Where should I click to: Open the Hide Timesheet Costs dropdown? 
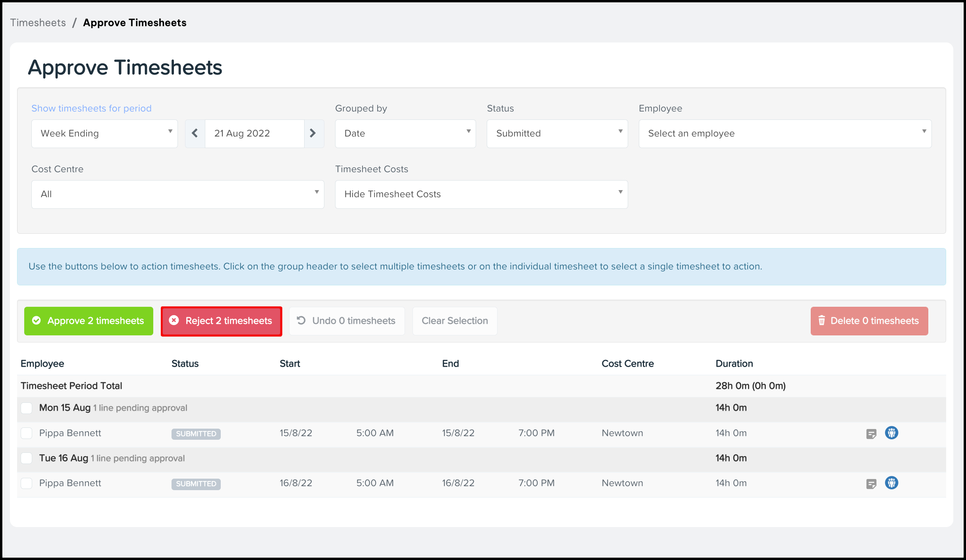481,194
